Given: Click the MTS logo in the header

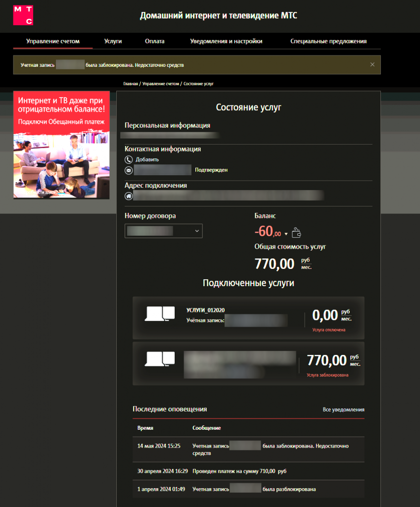Looking at the screenshot, I should coord(23,15).
